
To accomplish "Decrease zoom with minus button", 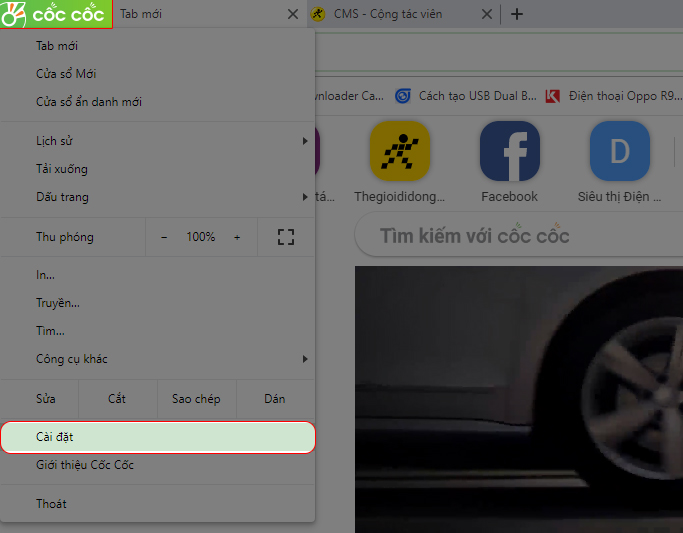I will (164, 237).
